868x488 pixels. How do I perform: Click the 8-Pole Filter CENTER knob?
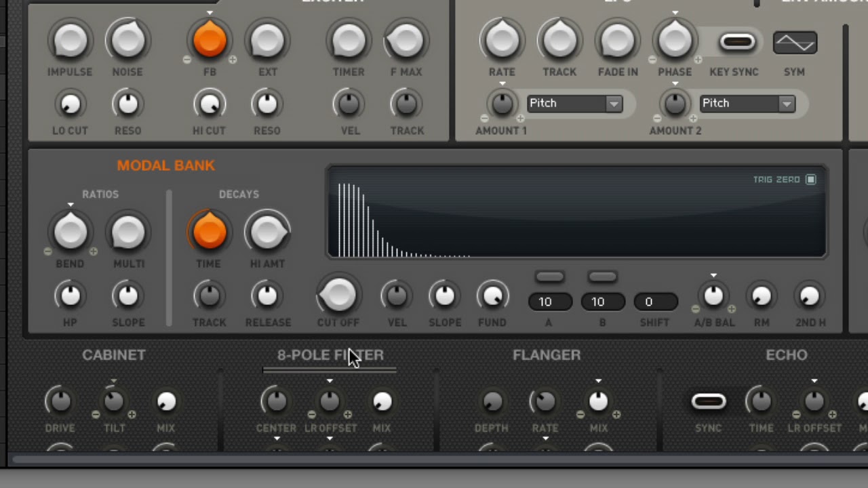(276, 401)
